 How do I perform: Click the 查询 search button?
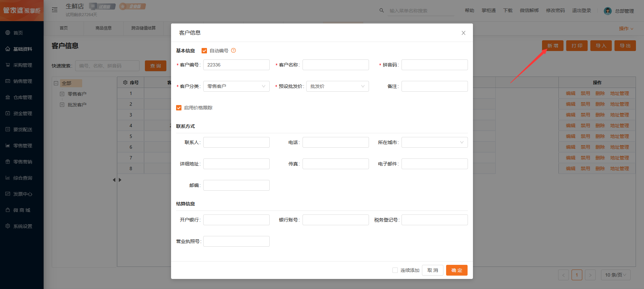[156, 66]
